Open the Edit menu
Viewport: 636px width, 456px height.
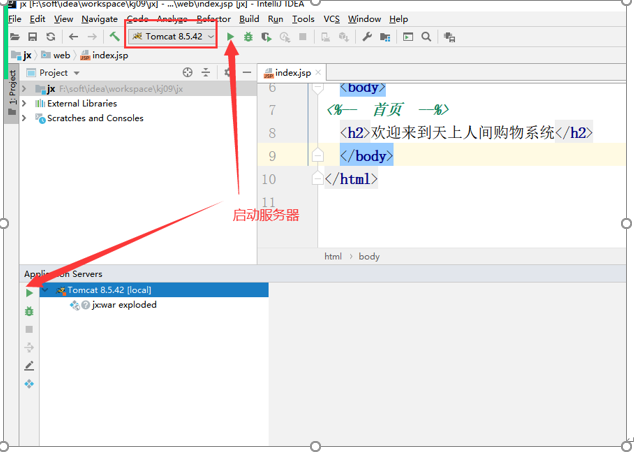pos(37,19)
